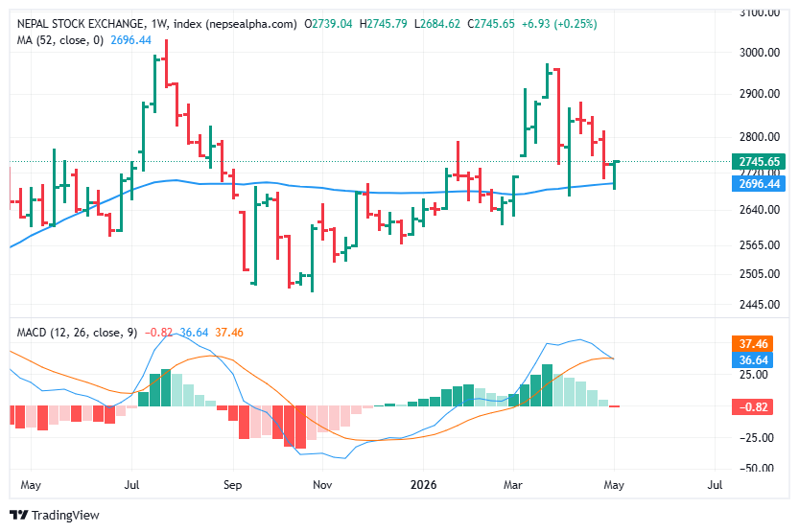This screenshot has width=799, height=532.
Task: Click the red −0.82 histogram label
Action: pyautogui.click(x=753, y=406)
